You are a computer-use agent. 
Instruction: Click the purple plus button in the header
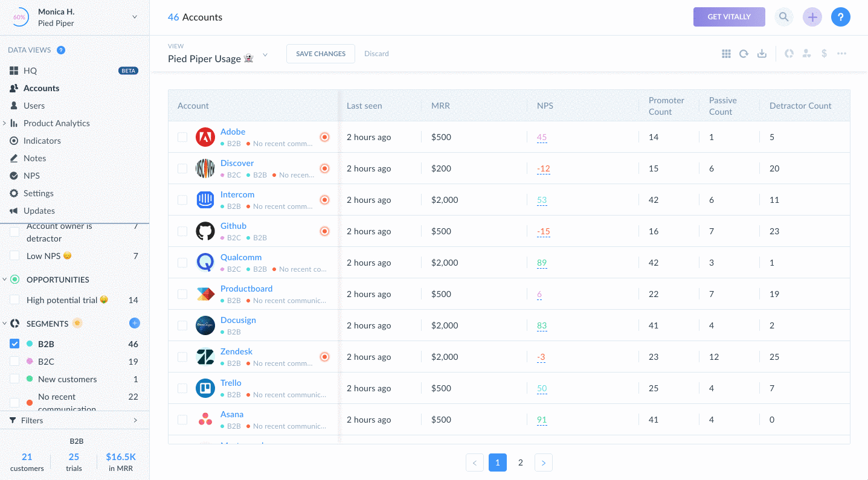coord(812,17)
